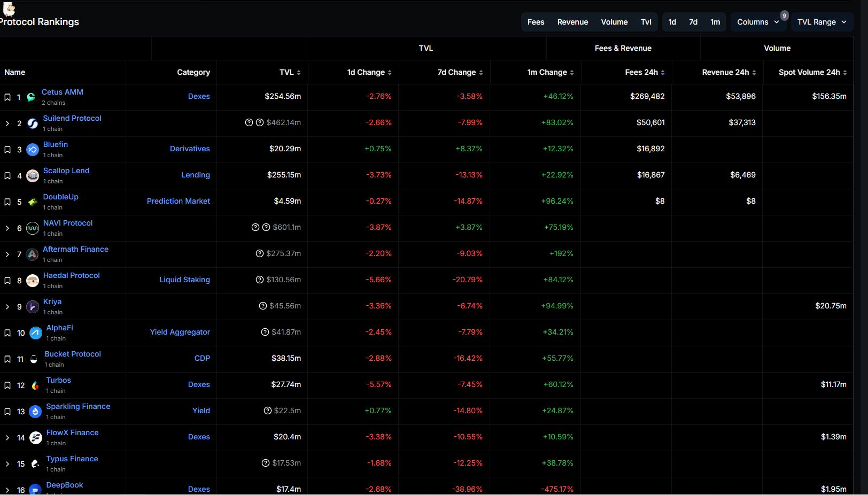The width and height of the screenshot is (868, 495).
Task: Click the NAVI Protocol logo icon
Action: pos(32,228)
